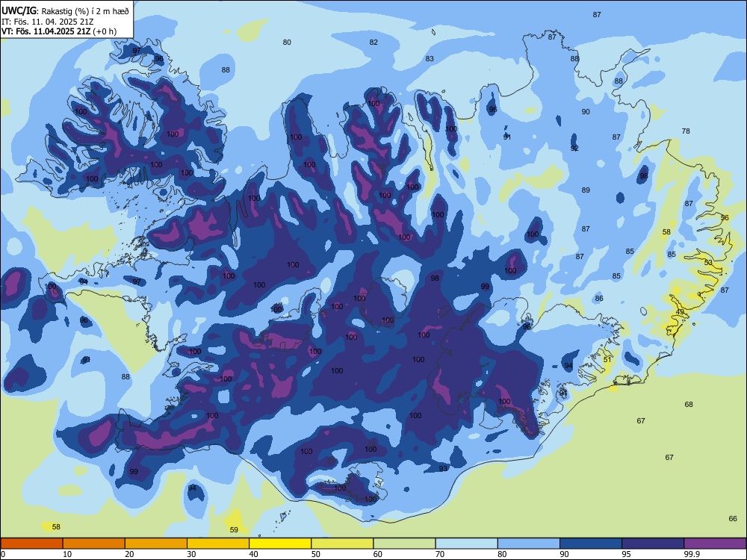The width and height of the screenshot is (747, 560).
Task: Click the humidity value '53' on the map
Action: pos(708,262)
